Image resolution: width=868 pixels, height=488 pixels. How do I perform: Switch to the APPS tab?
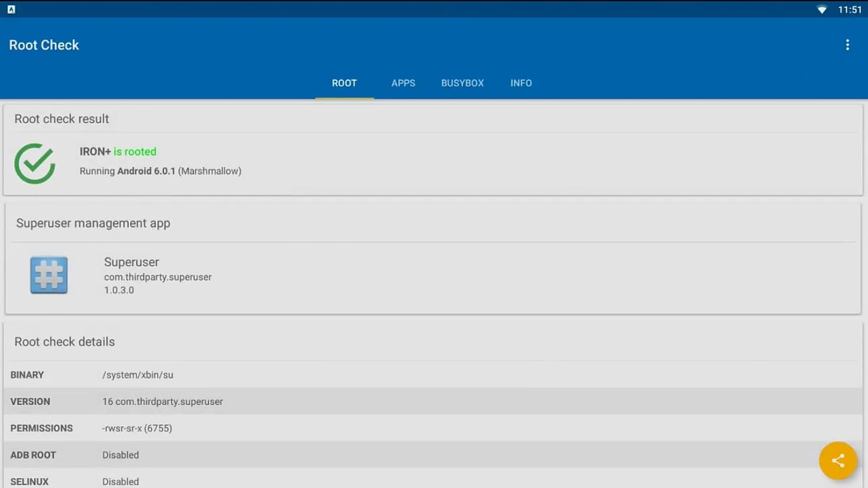403,83
